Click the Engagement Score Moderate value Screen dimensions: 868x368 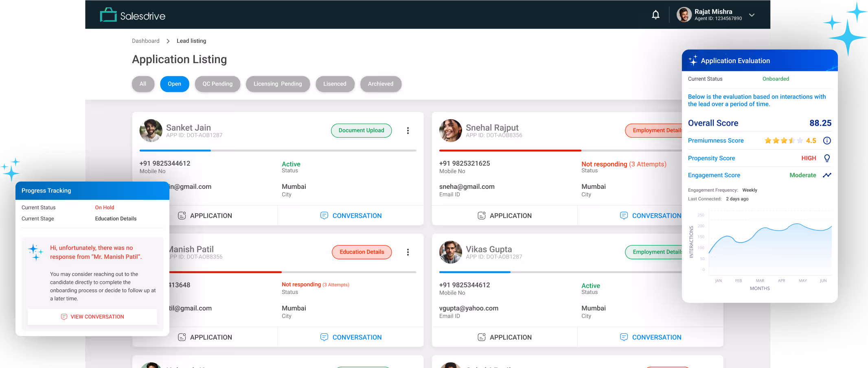pos(803,175)
